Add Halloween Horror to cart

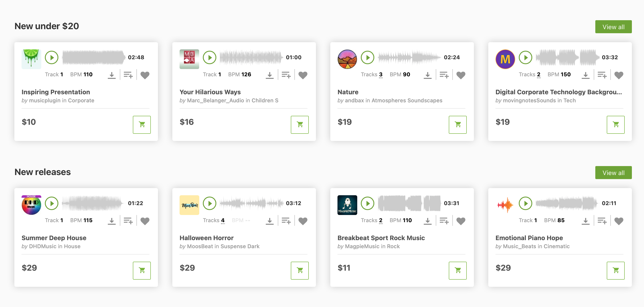pos(300,270)
